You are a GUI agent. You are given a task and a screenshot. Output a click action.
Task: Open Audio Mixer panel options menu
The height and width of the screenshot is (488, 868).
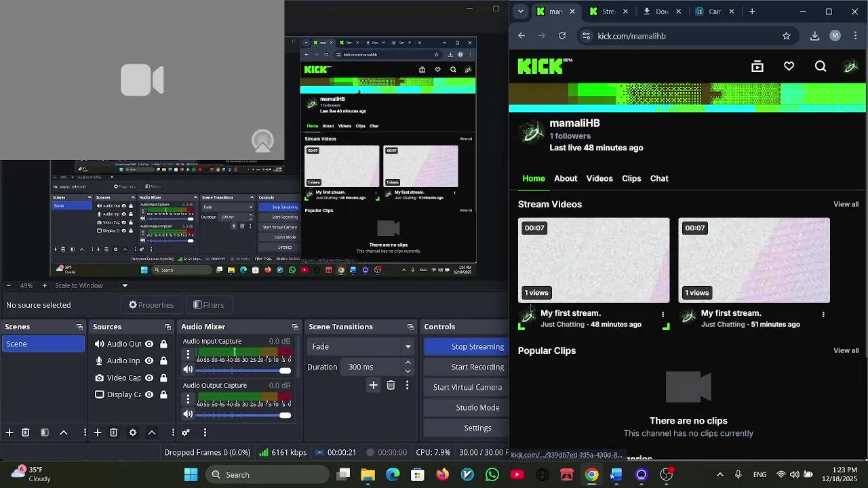[x=205, y=432]
